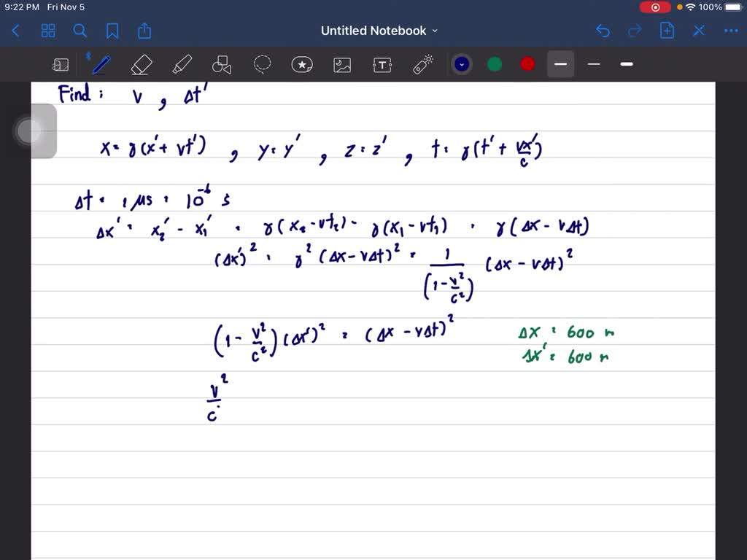Open the Share menu
Viewport: 747px width, 560px height.
144,31
